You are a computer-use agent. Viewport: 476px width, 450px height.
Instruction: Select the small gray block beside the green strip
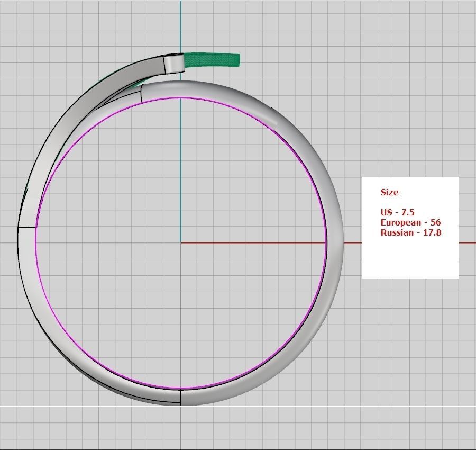pos(174,63)
